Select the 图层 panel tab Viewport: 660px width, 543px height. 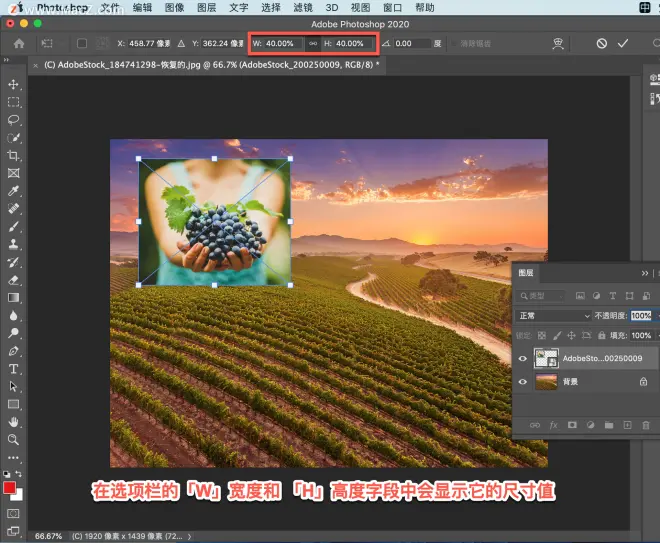[x=526, y=273]
